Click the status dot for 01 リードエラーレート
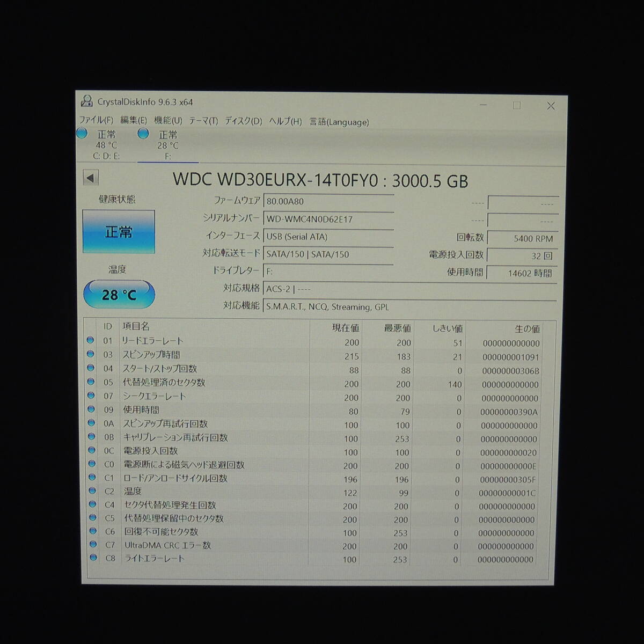 coord(90,340)
